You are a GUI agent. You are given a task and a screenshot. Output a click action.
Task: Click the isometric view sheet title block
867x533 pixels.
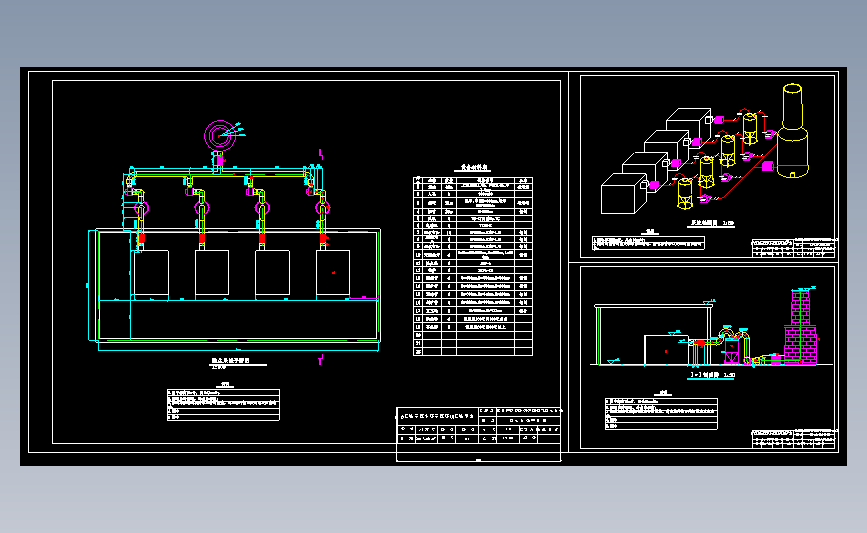point(793,248)
